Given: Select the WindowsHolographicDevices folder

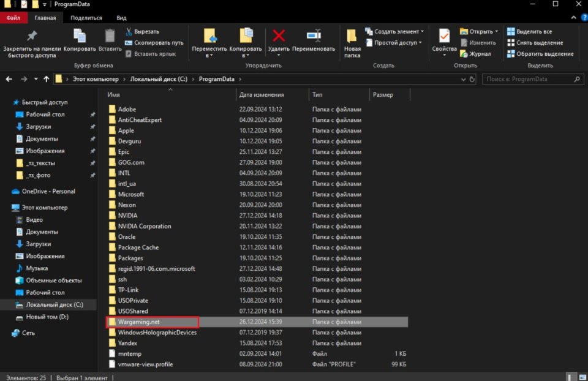Looking at the screenshot, I should click(157, 333).
